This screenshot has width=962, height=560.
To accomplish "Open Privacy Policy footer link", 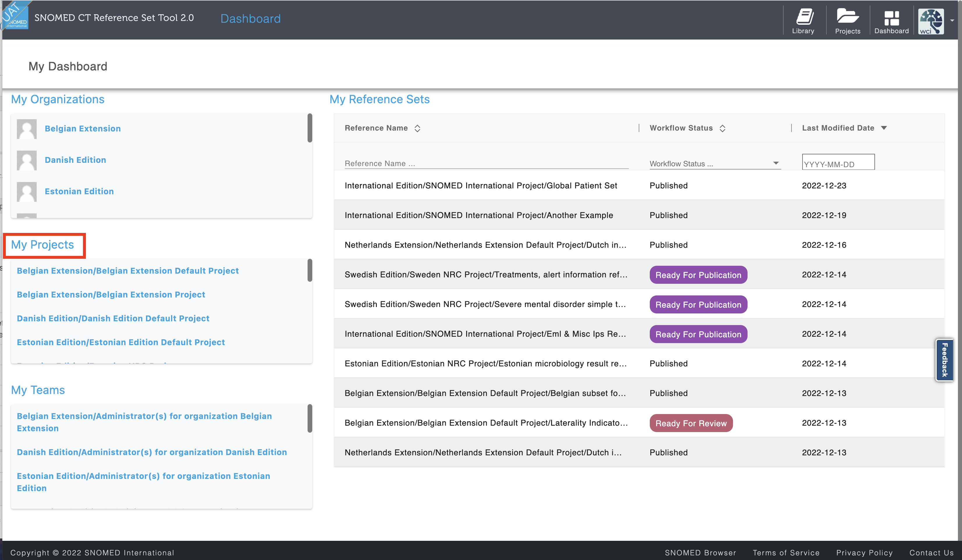I will 864,552.
